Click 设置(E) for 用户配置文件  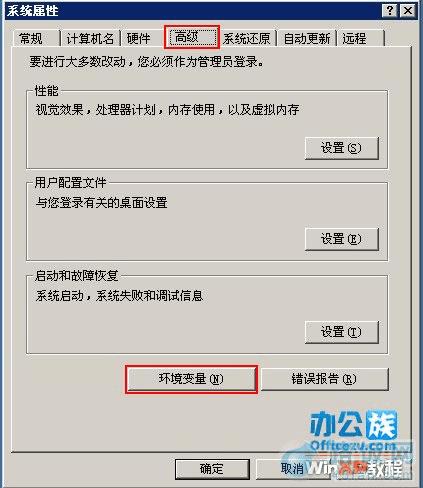tap(342, 239)
